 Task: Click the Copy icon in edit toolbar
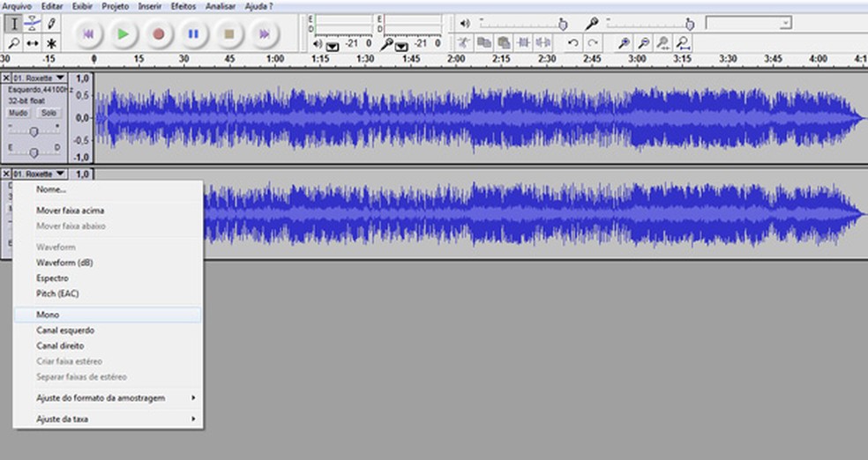pyautogui.click(x=483, y=42)
